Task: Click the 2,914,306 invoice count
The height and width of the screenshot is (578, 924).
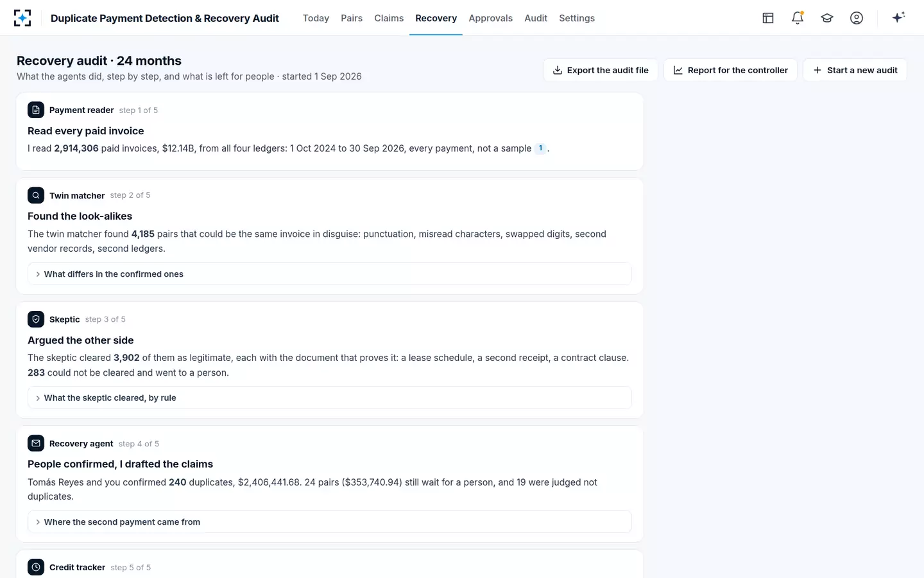Action: pos(76,148)
